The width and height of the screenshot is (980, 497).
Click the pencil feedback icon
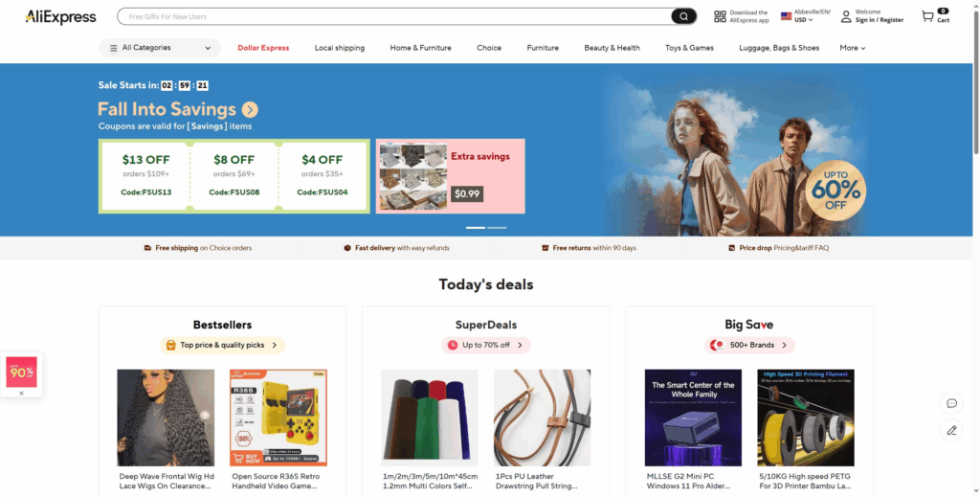click(x=951, y=430)
